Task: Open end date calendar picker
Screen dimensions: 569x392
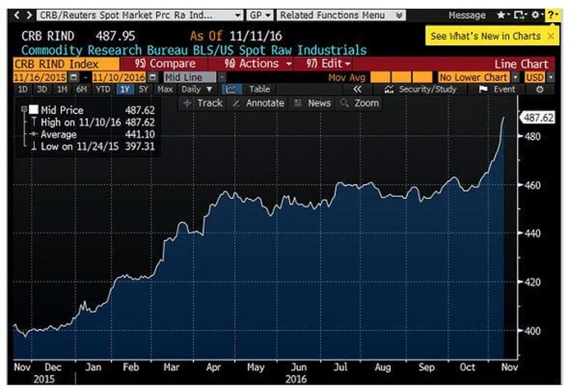Action: [153, 77]
